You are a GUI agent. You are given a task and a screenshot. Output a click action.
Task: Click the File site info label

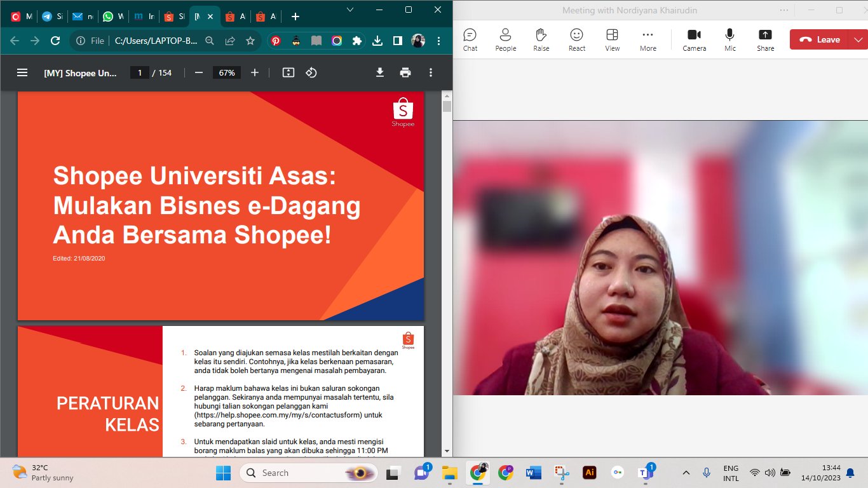[90, 41]
